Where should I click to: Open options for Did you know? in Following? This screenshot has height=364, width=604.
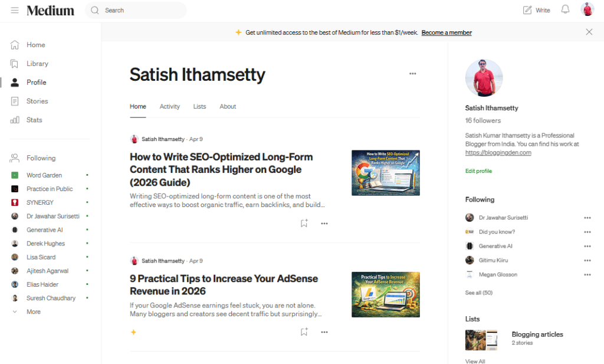tap(587, 232)
